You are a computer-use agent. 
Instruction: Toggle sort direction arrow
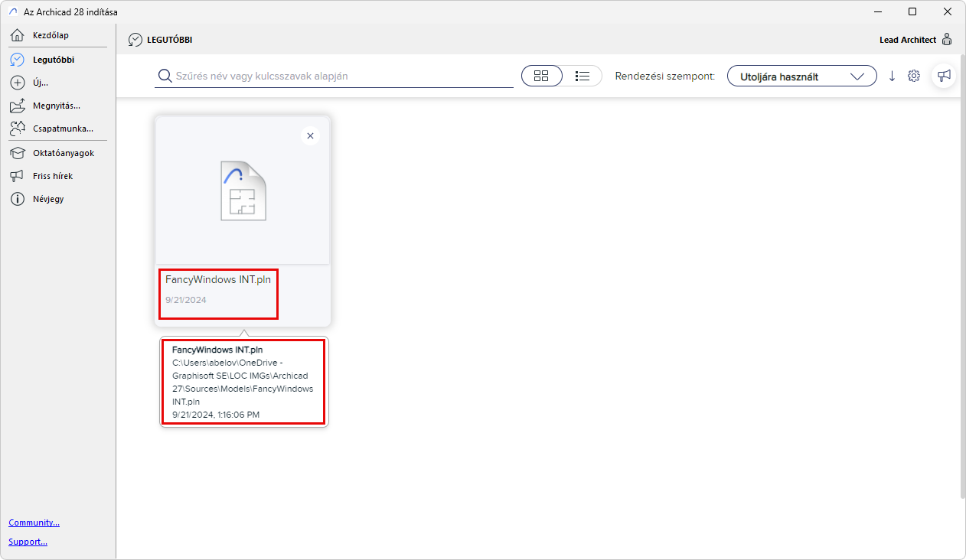[892, 76]
